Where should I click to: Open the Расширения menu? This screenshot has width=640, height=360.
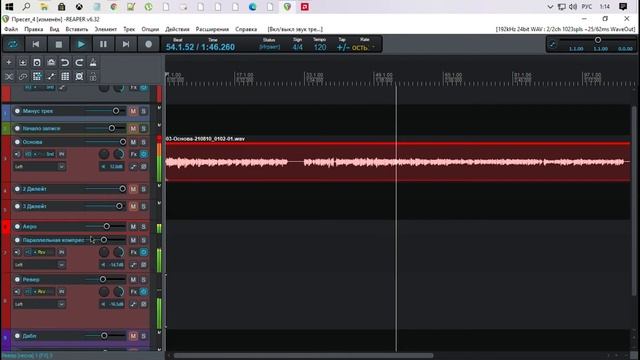coord(212,29)
